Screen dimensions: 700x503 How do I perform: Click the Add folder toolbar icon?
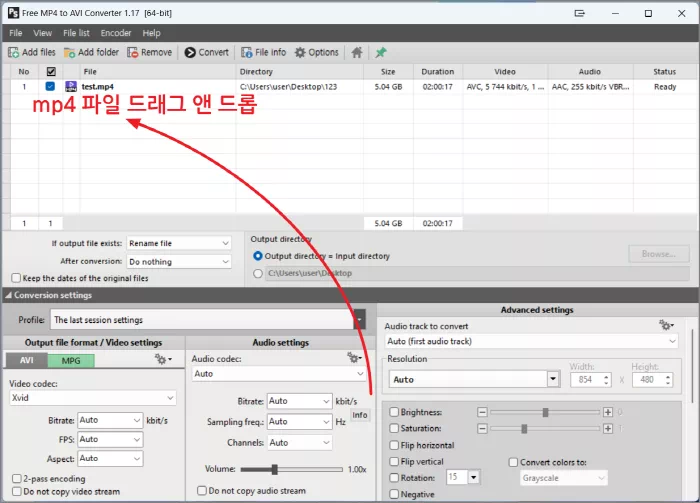[x=69, y=53]
